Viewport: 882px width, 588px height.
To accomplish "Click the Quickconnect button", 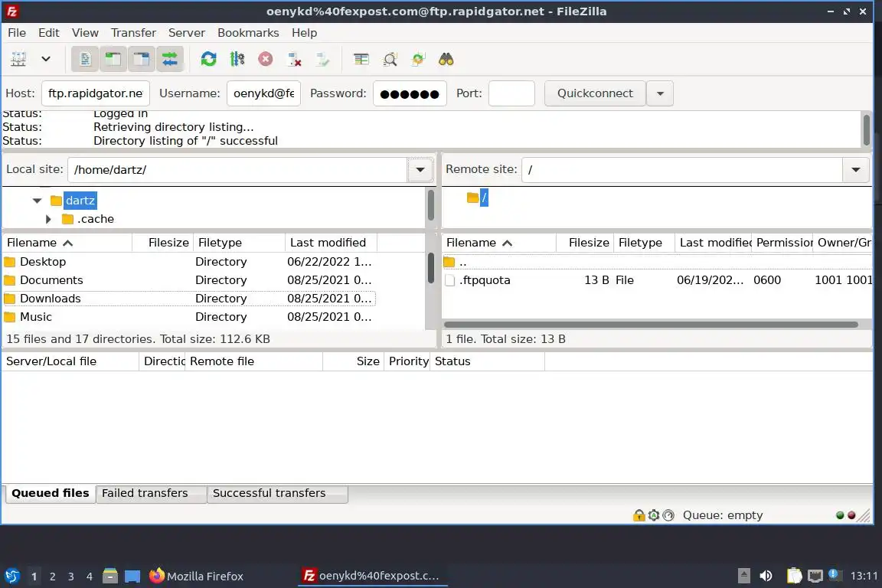I will tap(595, 93).
